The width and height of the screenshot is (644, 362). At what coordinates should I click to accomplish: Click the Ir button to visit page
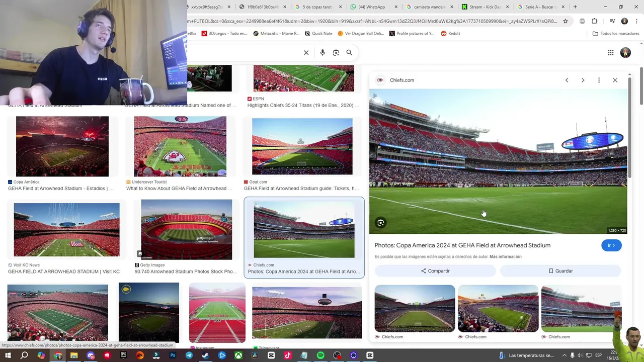pos(611,245)
